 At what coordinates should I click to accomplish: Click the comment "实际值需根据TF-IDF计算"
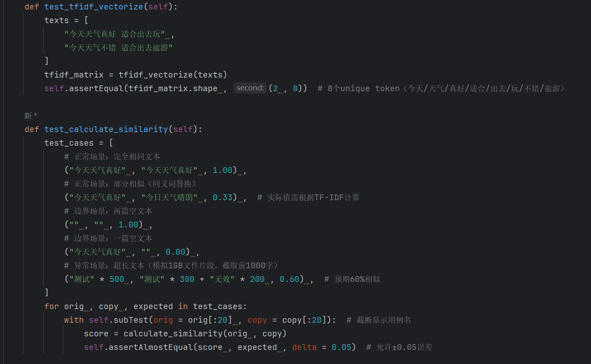(x=309, y=197)
